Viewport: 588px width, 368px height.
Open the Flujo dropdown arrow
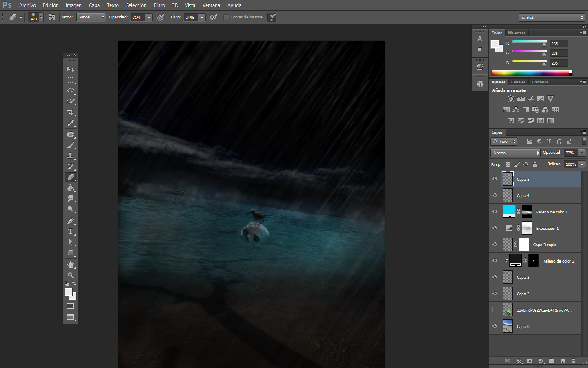(202, 17)
